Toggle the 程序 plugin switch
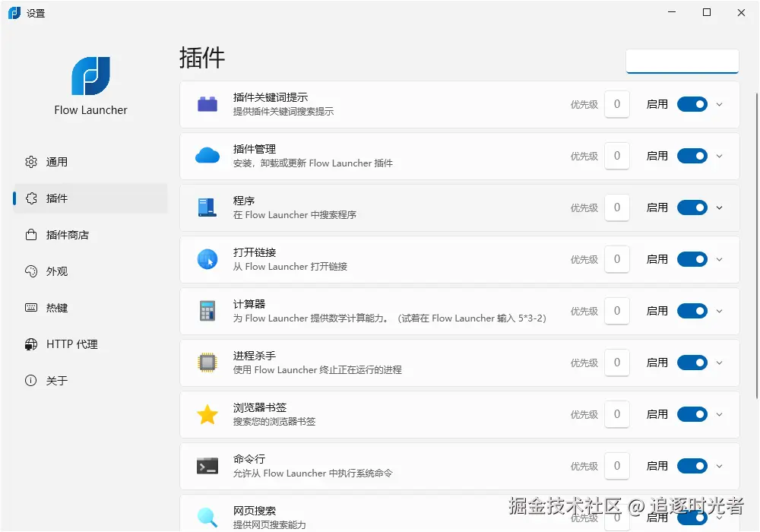Screen dimensions: 760x532 692,207
